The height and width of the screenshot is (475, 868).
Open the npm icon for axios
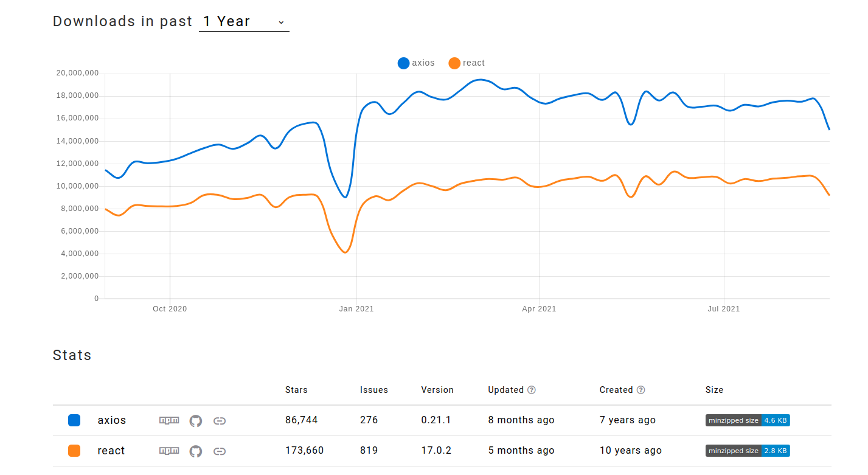(x=168, y=420)
